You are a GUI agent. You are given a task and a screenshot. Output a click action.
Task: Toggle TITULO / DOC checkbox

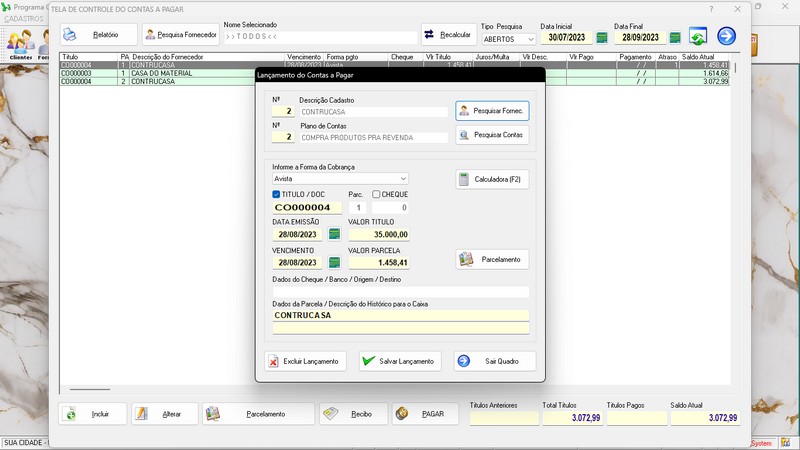276,194
